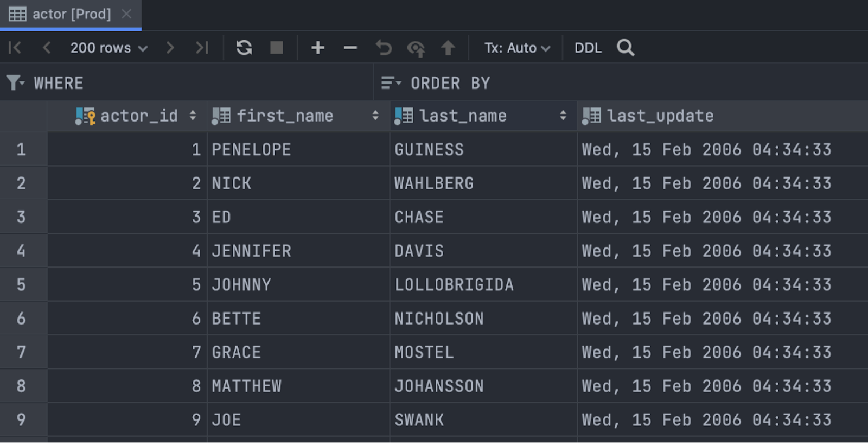Submit changes with up arrow icon
The height and width of the screenshot is (445, 868).
(x=448, y=48)
